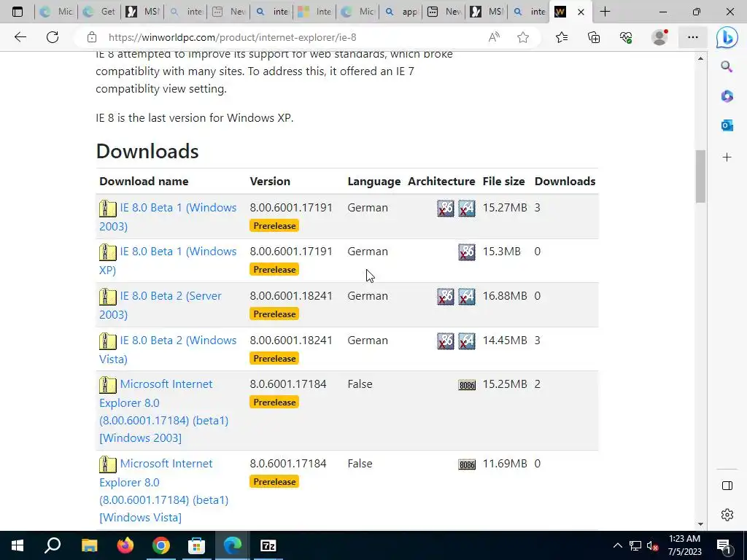
Task: Open Browser essentials heart icon
Action: 626,37
